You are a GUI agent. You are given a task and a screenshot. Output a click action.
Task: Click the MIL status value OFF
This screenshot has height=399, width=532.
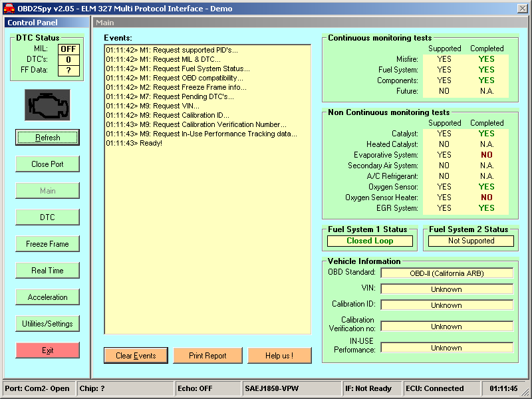68,49
